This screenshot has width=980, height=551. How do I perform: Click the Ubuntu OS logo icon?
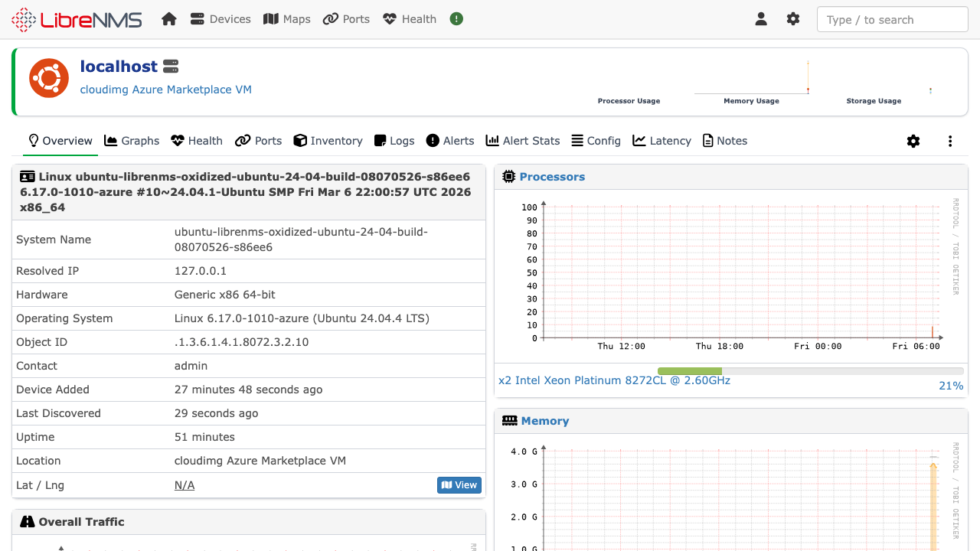pos(49,78)
